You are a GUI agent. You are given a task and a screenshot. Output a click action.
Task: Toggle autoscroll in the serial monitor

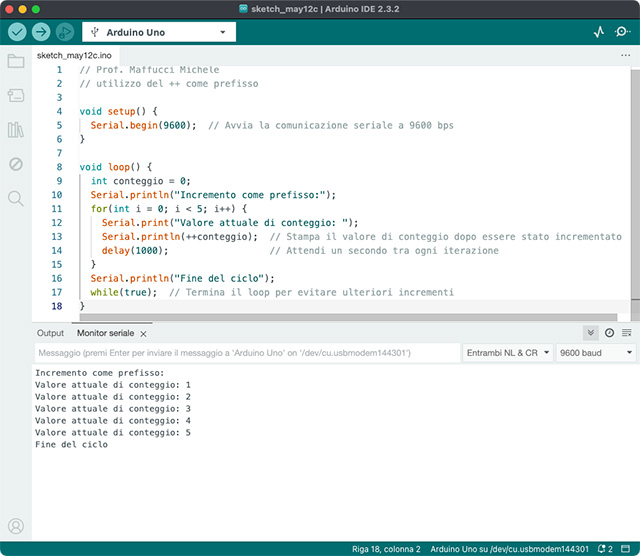591,333
